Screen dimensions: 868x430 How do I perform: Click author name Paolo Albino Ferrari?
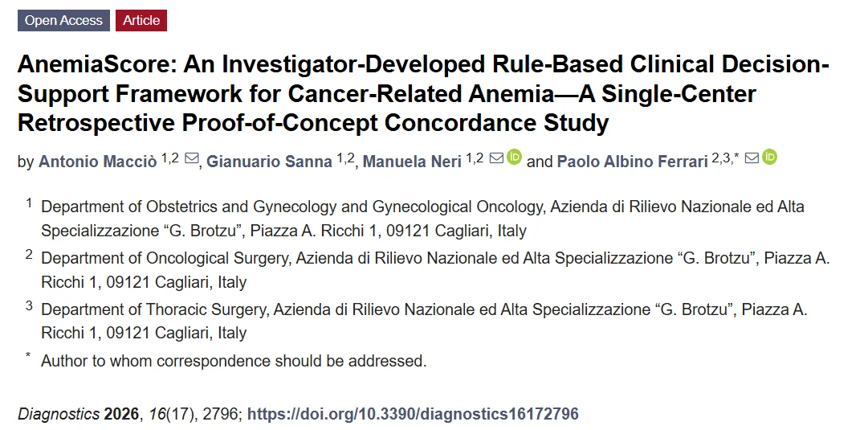pos(632,162)
